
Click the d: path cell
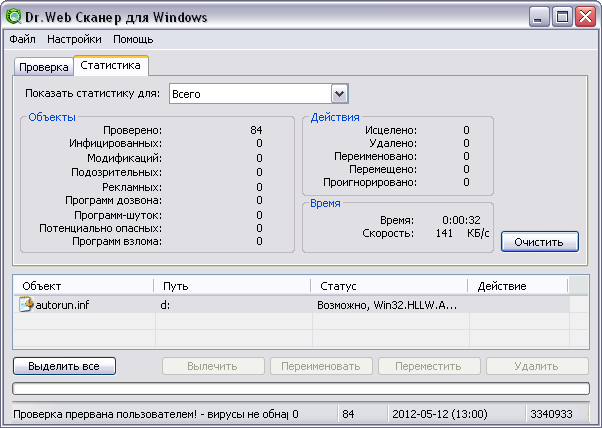coord(165,305)
